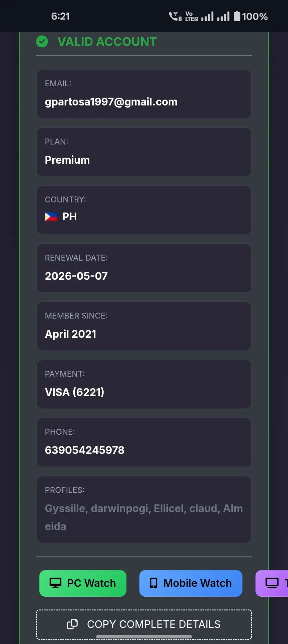This screenshot has width=288, height=644.
Task: Select the email gpartosa1997@gmail.com field
Action: tap(144, 94)
